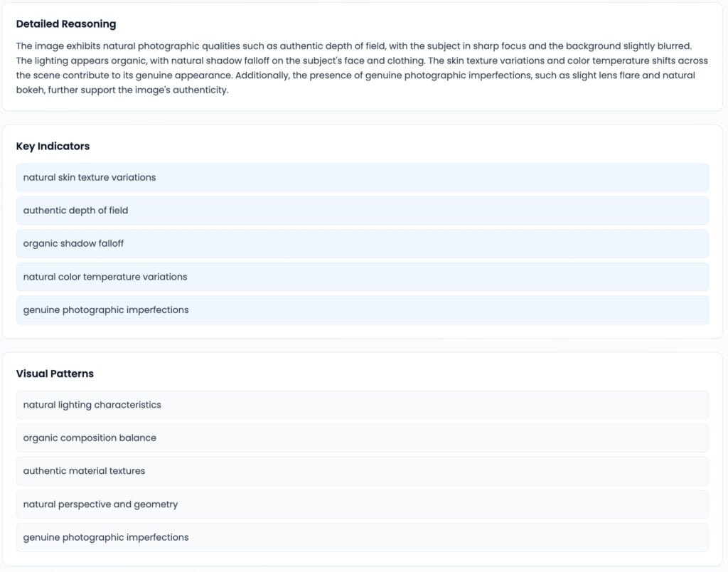The width and height of the screenshot is (728, 572).
Task: Select the organic shadow falloff indicator
Action: point(362,243)
